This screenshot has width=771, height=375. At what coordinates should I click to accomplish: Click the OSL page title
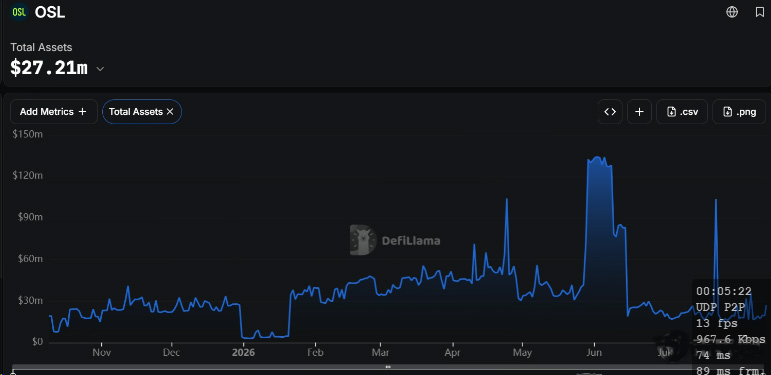50,12
